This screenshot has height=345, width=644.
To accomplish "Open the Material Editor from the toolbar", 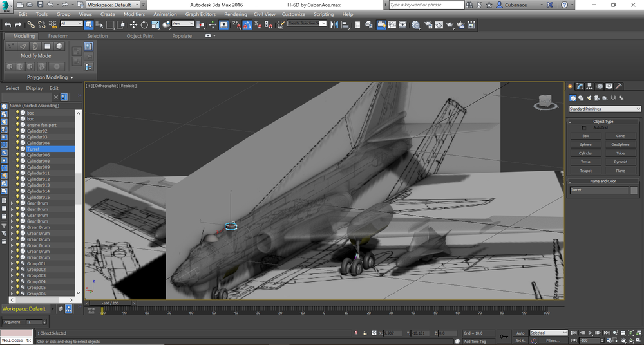I will point(416,24).
